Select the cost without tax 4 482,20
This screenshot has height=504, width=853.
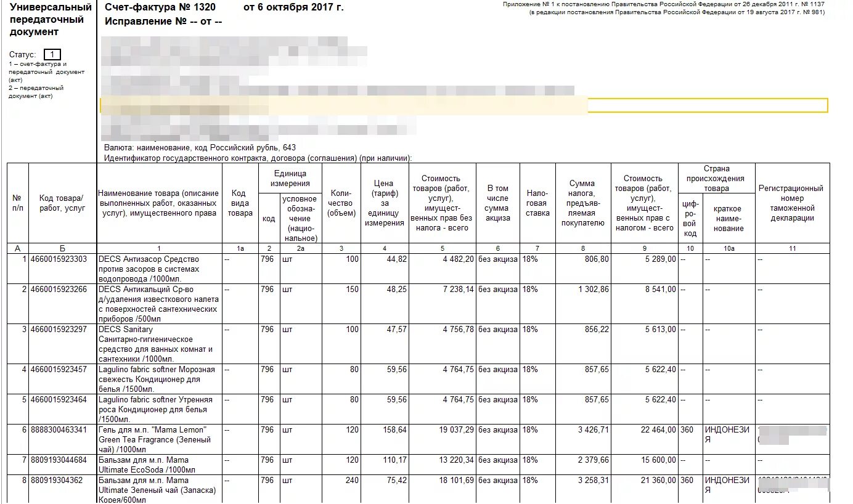click(459, 259)
